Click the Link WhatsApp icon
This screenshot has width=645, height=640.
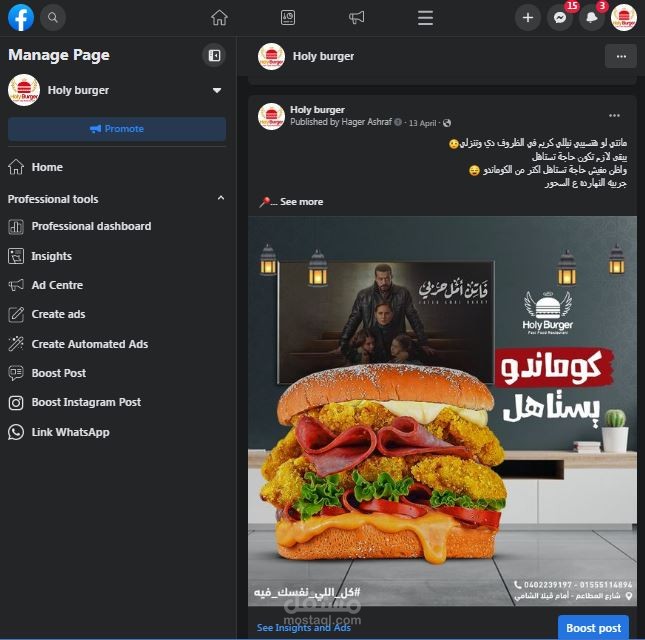pyautogui.click(x=16, y=432)
